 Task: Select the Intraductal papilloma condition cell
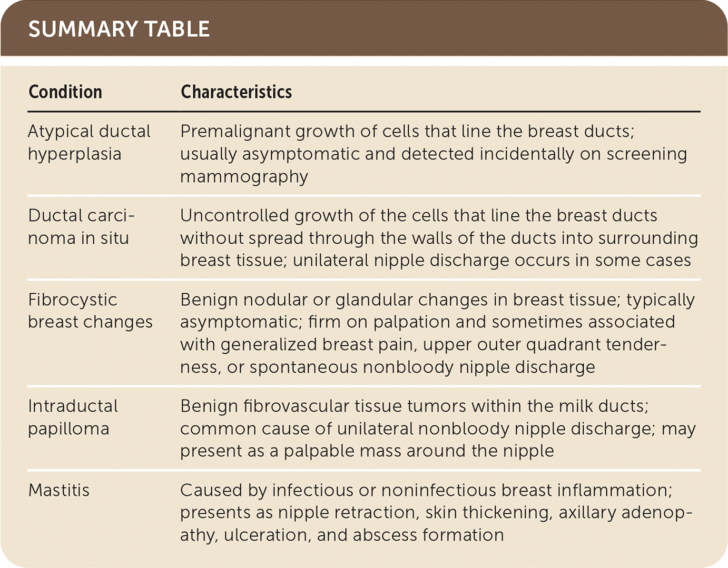click(x=73, y=417)
